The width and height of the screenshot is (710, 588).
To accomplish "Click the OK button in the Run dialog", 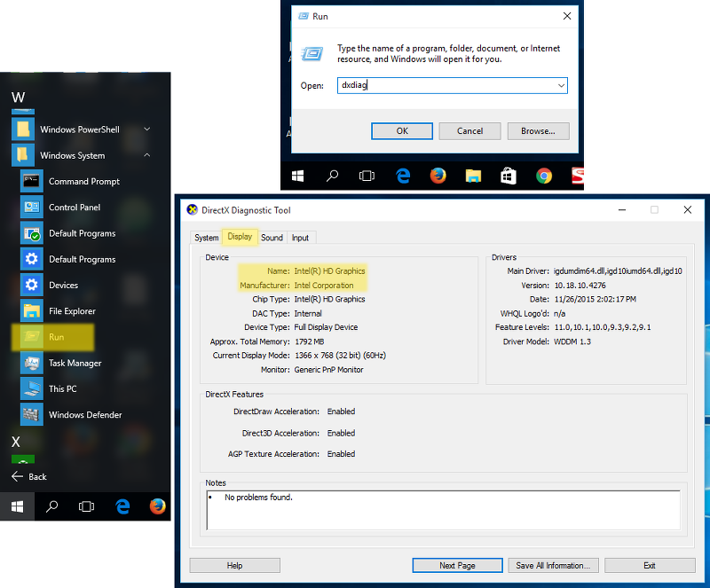I will tap(401, 131).
